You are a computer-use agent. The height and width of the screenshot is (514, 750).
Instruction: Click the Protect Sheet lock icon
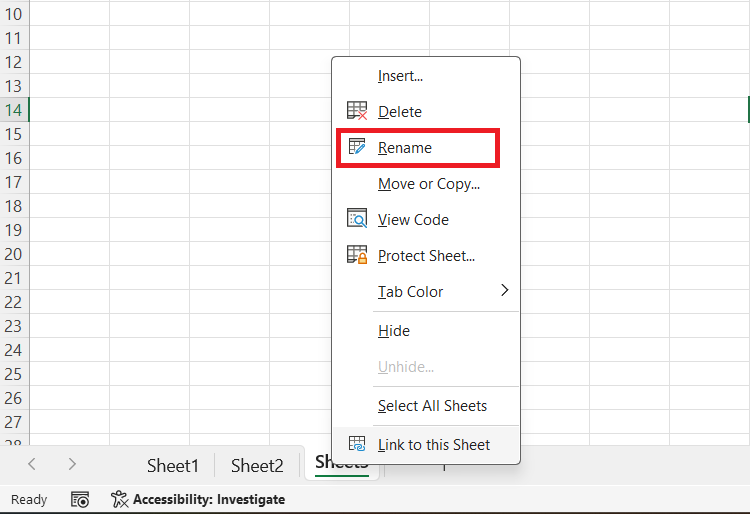[357, 254]
